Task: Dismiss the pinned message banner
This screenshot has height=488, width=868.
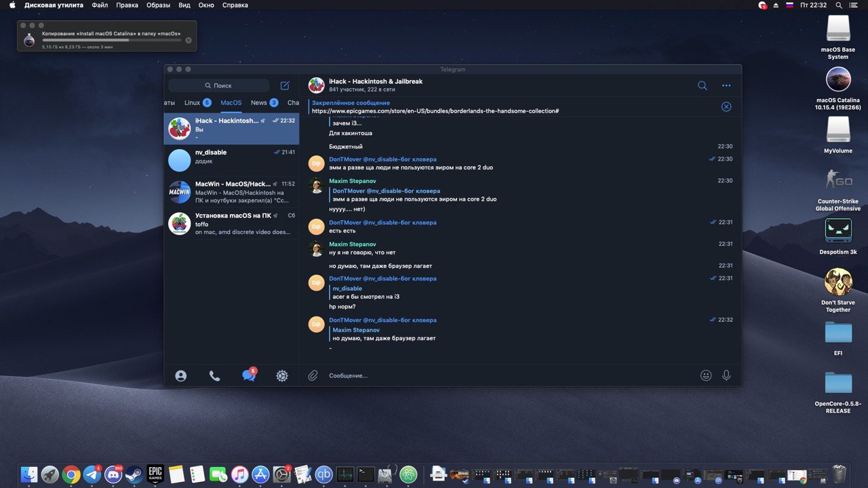Action: coord(726,106)
